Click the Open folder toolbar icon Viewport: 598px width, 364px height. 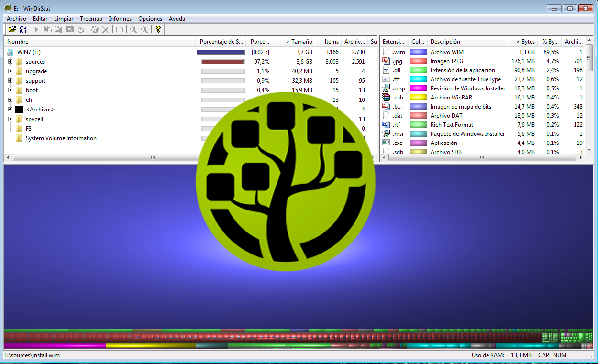(12, 30)
